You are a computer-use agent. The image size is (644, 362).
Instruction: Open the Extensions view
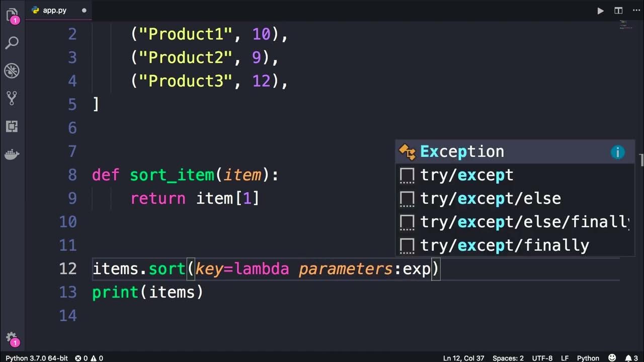(12, 126)
